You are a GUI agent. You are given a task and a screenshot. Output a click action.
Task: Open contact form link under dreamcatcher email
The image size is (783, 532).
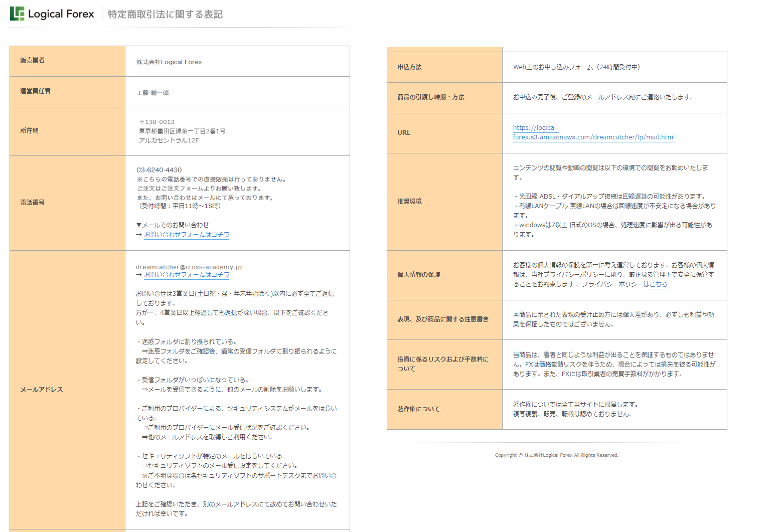[x=187, y=275]
